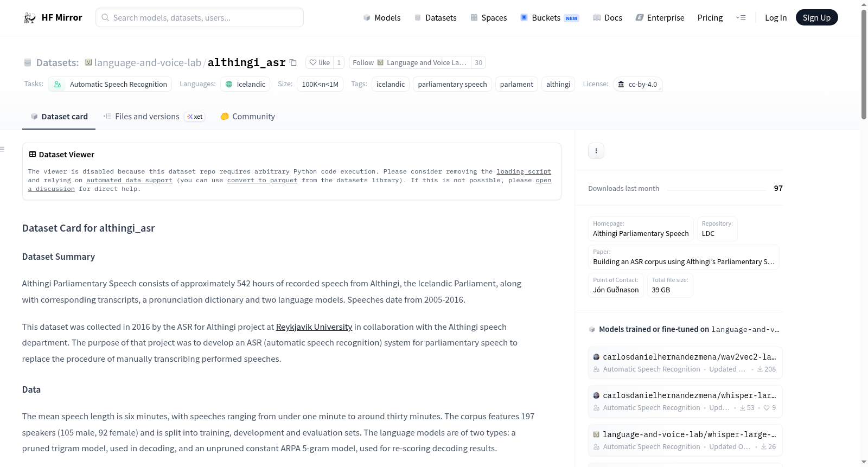The height and width of the screenshot is (467, 868).
Task: Click the page vertical scrollbar thumb
Action: [864, 65]
